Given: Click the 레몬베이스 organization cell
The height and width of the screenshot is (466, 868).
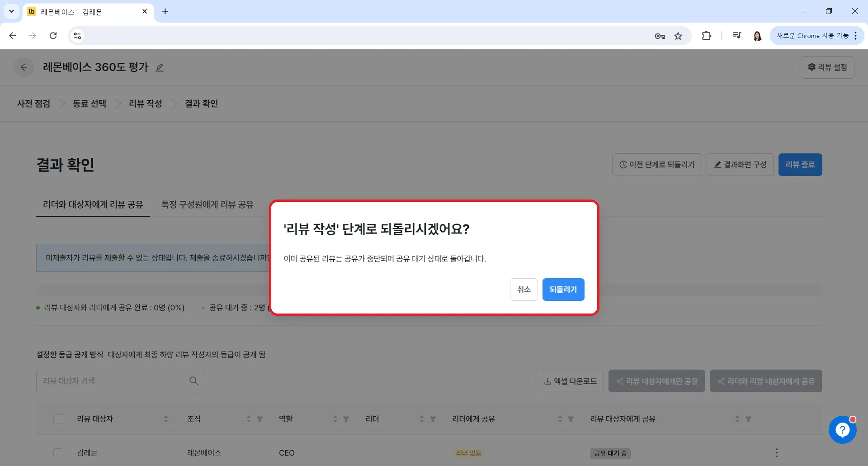Looking at the screenshot, I should (204, 453).
